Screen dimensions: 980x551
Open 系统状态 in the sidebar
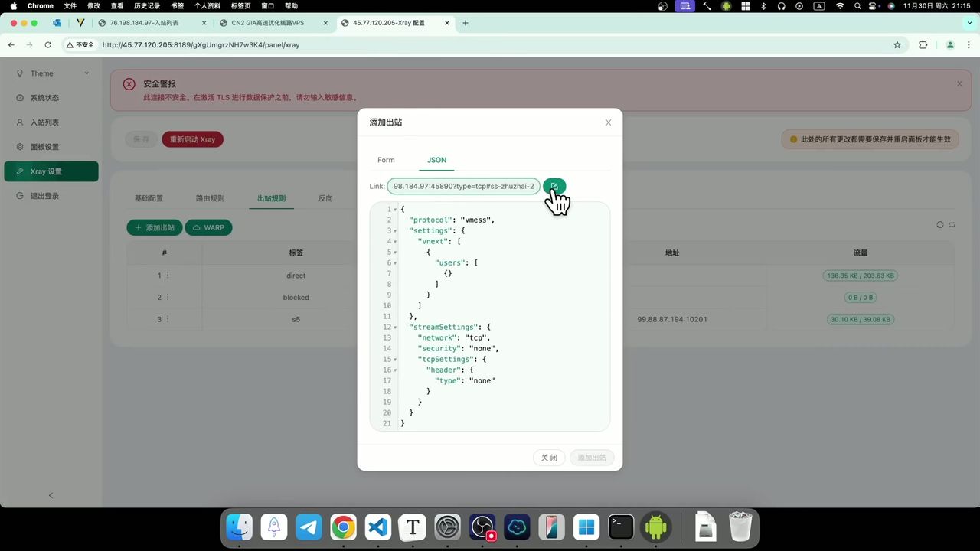(x=44, y=98)
